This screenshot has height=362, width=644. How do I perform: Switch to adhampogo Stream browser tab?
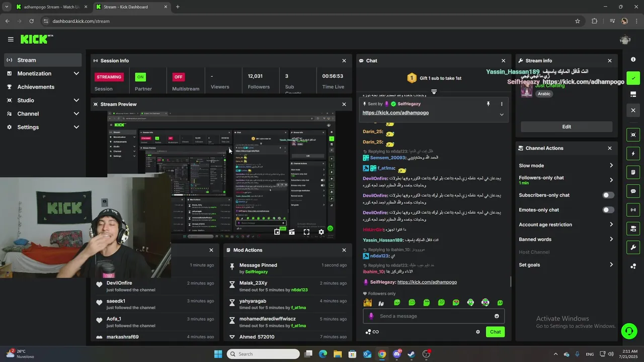[50, 7]
